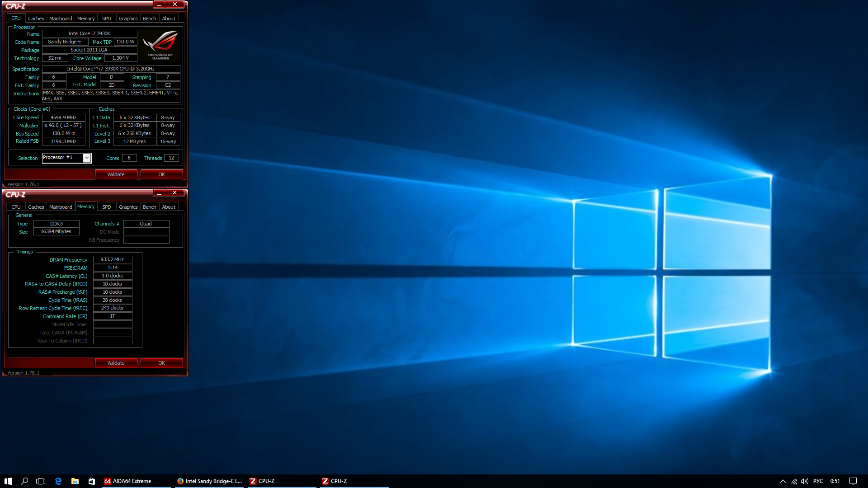Click Validate in the Memory CPU-Z window
The image size is (868, 488).
pos(116,363)
